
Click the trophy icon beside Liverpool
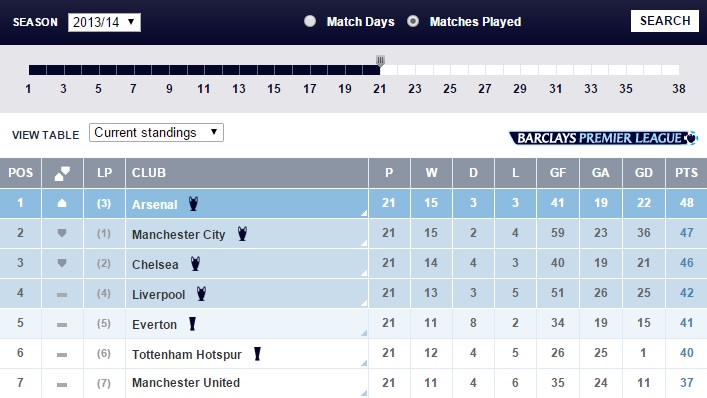click(202, 294)
